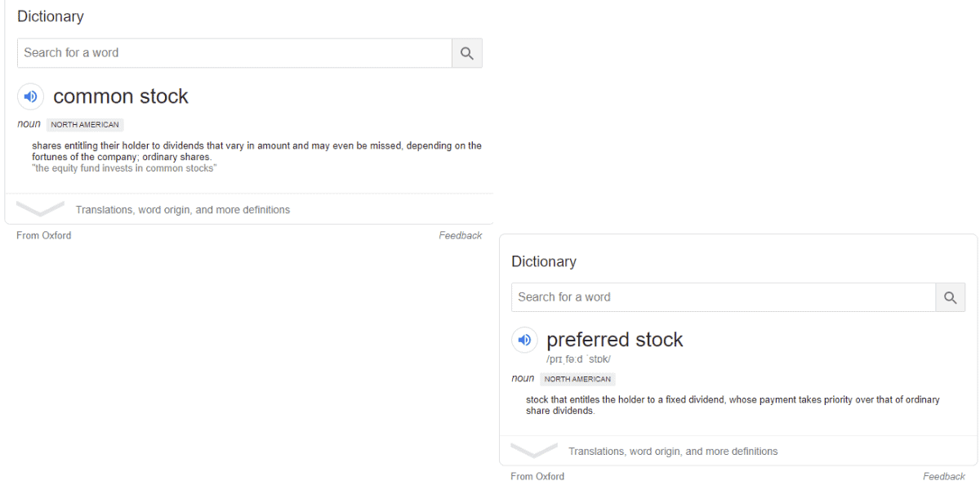Click search magnifier in common stock card
This screenshot has width=980, height=490.
[x=467, y=53]
